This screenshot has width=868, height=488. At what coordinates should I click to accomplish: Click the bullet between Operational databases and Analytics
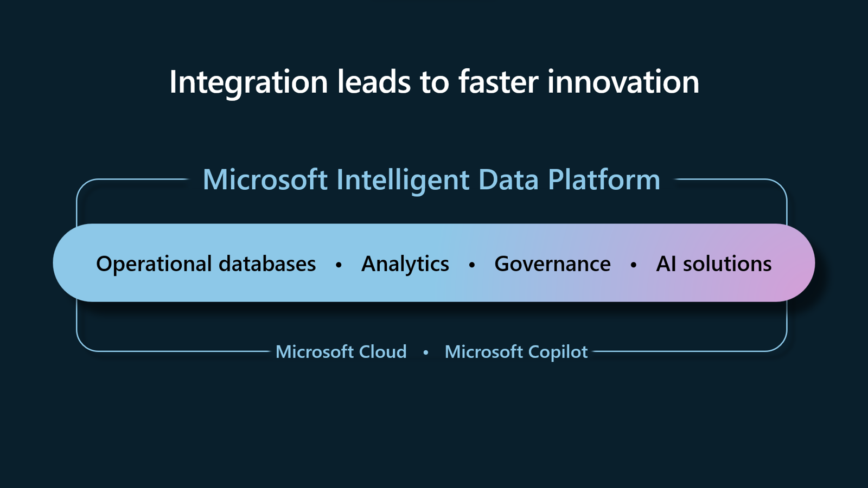pos(339,265)
